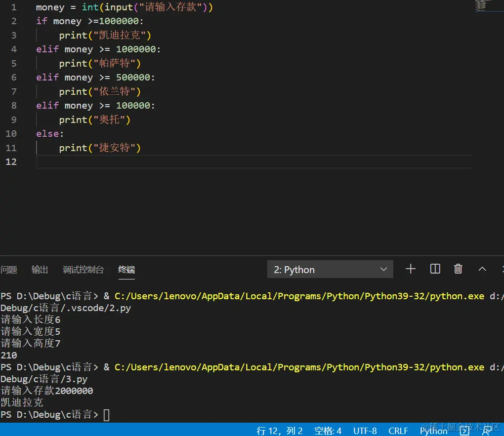Click string "凯迪拉克" in print statement
504x436 pixels.
(x=119, y=35)
